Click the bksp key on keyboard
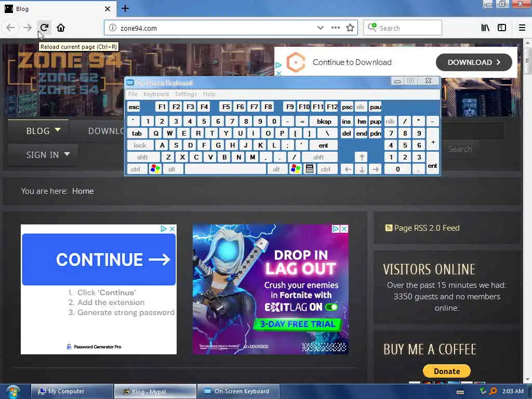532x399 pixels. (x=324, y=121)
